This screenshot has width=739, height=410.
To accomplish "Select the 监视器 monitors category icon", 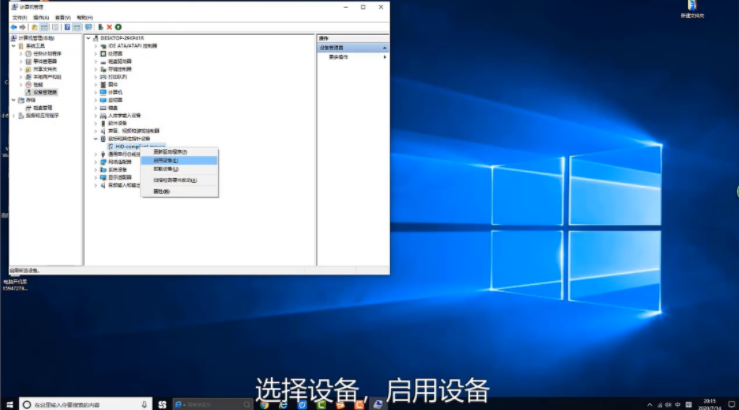I will (103, 100).
